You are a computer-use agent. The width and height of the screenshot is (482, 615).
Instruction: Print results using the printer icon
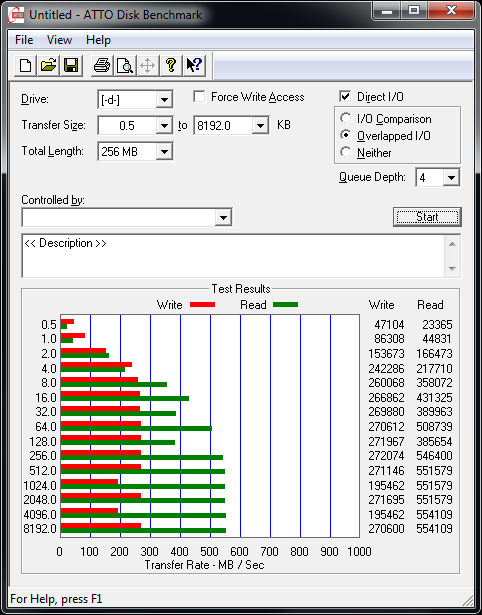click(x=102, y=65)
